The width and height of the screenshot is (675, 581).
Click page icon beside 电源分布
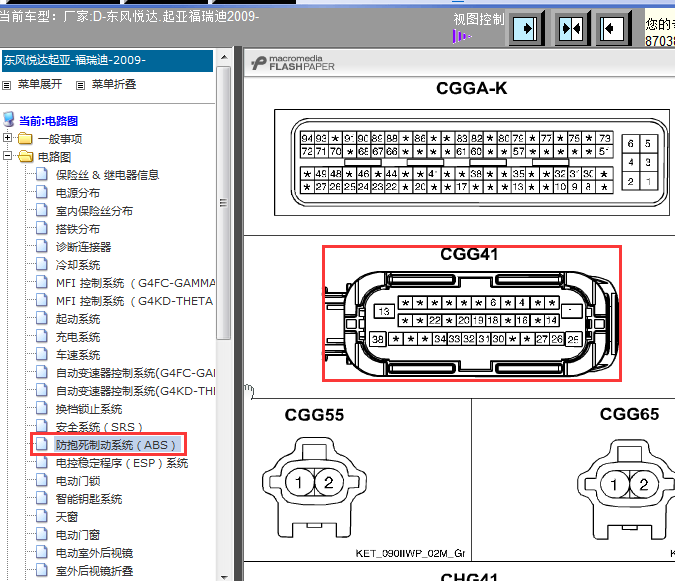[42, 192]
